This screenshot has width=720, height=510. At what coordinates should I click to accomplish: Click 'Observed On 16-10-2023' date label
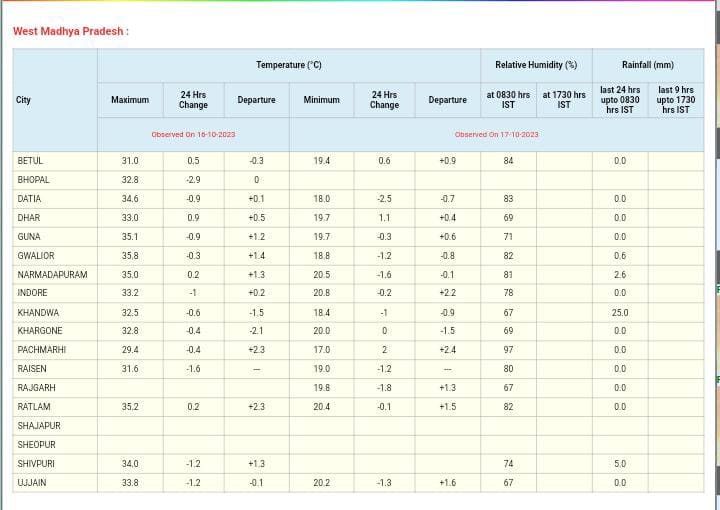coord(193,134)
